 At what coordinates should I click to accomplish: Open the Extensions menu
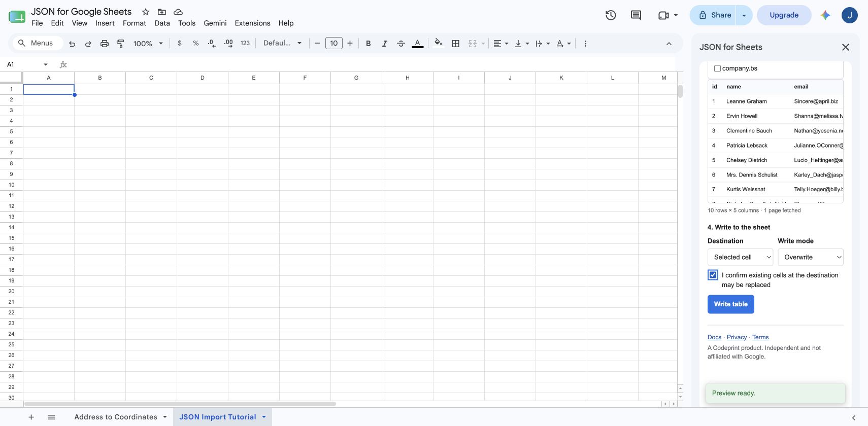coord(253,23)
